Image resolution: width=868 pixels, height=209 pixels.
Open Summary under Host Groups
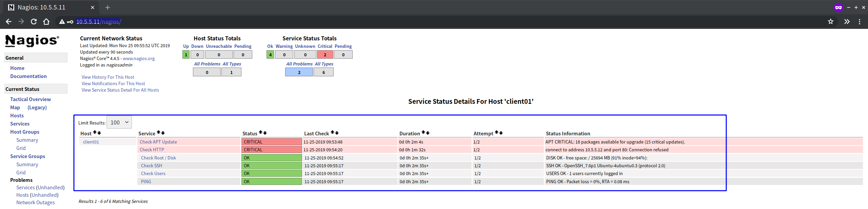(x=27, y=140)
